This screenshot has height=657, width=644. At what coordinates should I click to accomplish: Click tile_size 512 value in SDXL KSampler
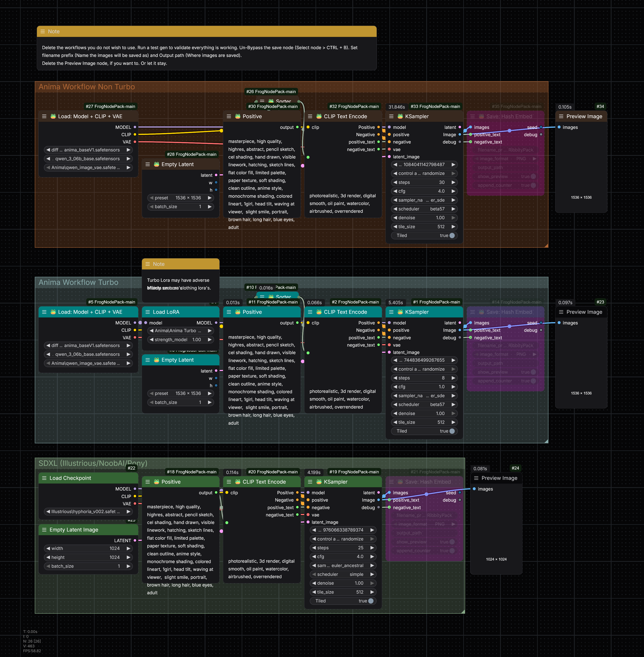[x=359, y=592]
